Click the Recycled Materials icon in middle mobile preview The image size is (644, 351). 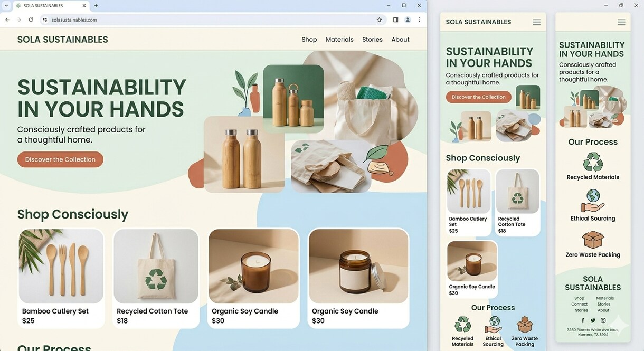tap(463, 325)
